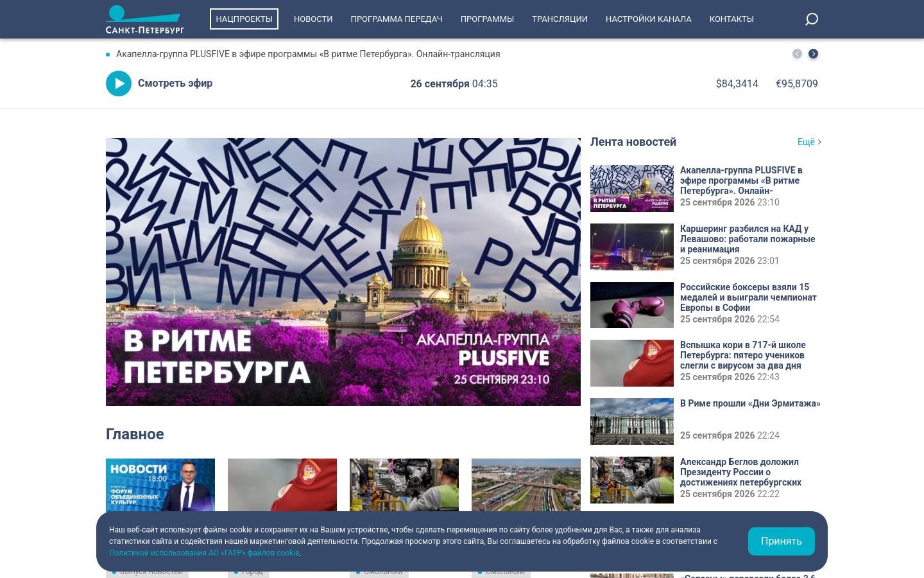Click the Лента новостей heading
Screen dimensions: 924x578
tap(633, 142)
